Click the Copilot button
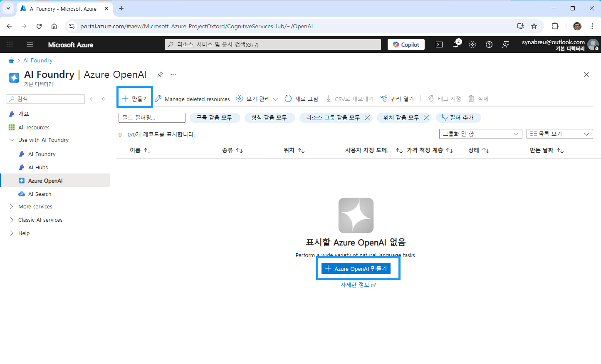The image size is (601, 364). click(406, 45)
